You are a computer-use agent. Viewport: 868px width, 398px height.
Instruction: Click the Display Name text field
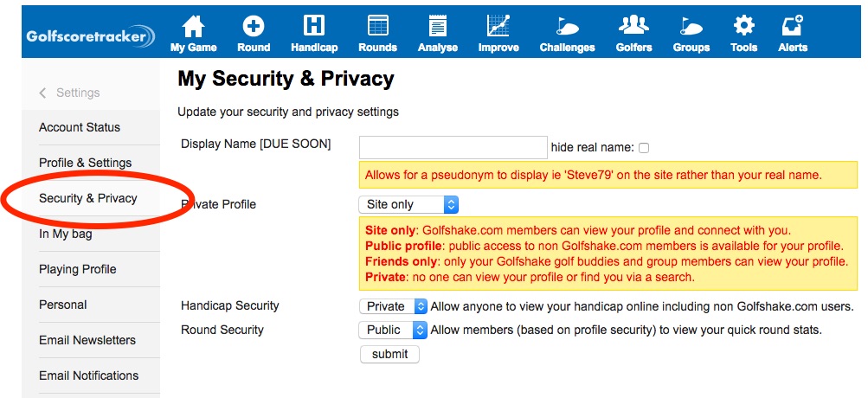click(453, 147)
